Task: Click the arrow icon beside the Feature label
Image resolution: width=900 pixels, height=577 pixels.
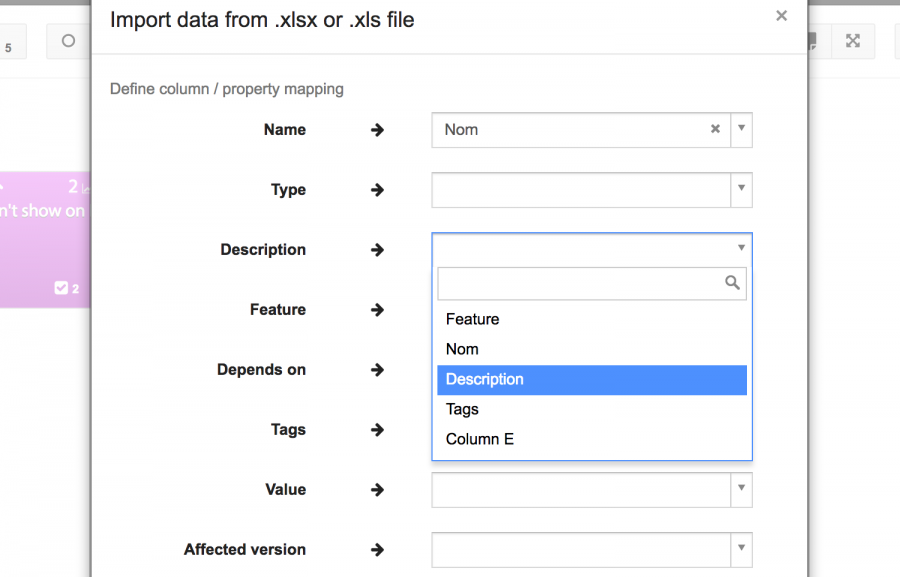Action: [376, 310]
